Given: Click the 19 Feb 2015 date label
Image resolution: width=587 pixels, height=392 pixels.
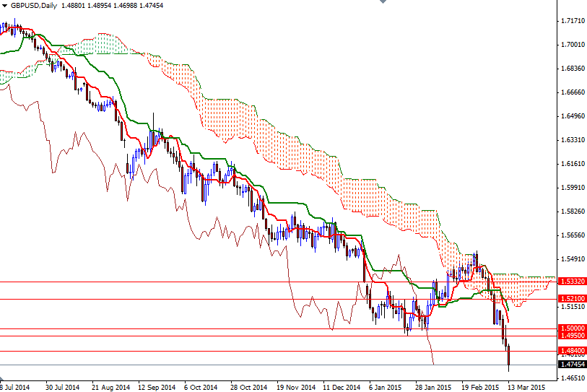Looking at the screenshot, I should coord(480,387).
